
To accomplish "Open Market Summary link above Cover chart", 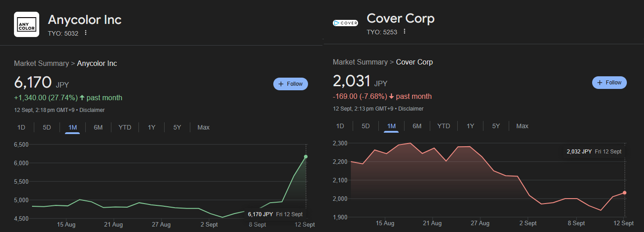I will [360, 62].
